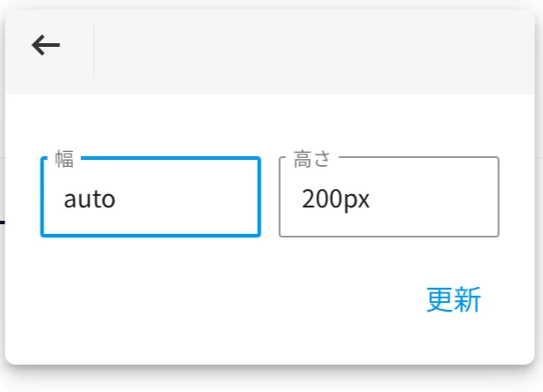Place cursor in the "auto" text
Screen dimensions: 543x392
pos(90,200)
